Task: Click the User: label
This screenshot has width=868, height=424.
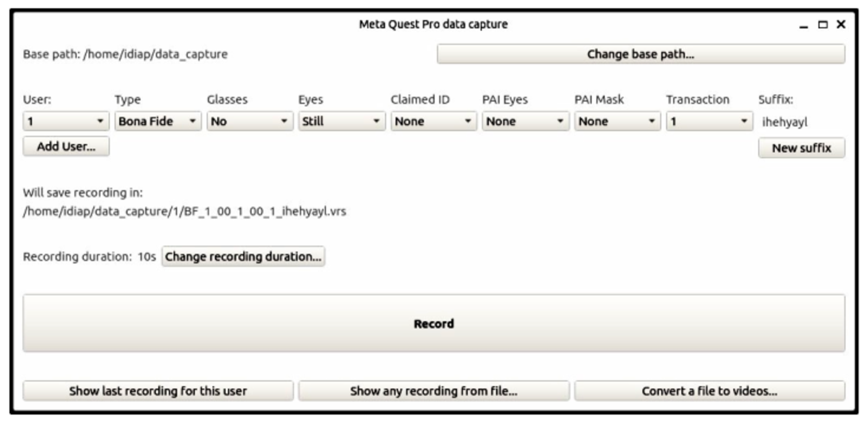Action: click(x=37, y=100)
